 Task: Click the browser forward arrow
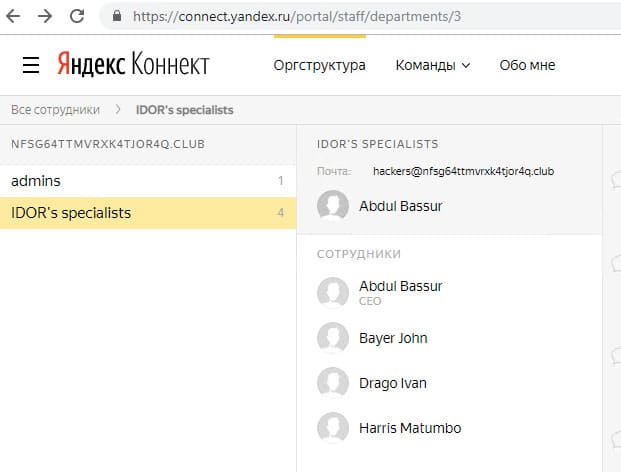[x=45, y=16]
